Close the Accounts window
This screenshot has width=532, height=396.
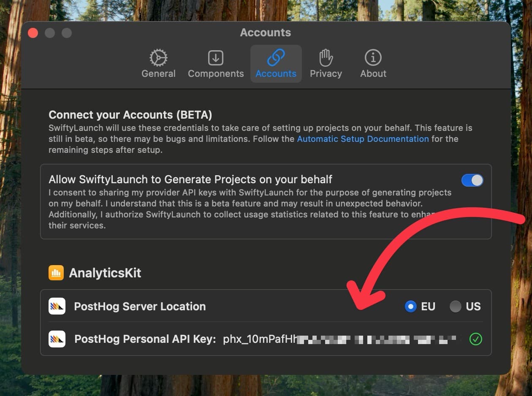[33, 33]
